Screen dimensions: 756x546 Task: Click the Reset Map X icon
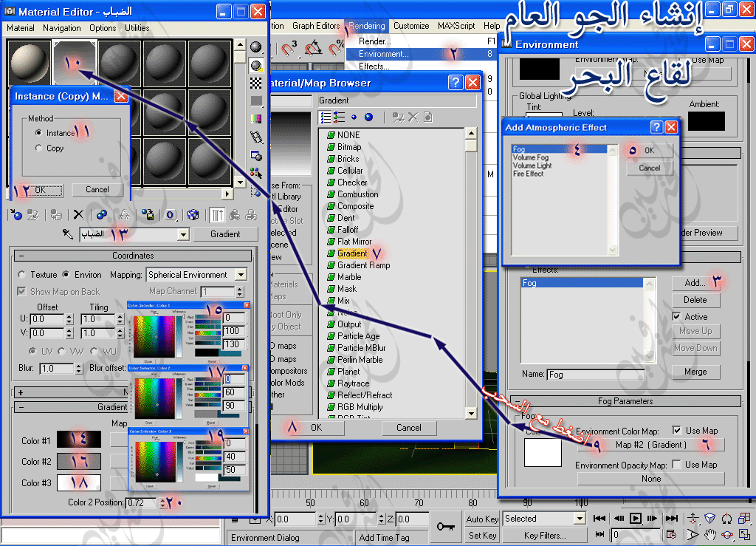tap(78, 215)
